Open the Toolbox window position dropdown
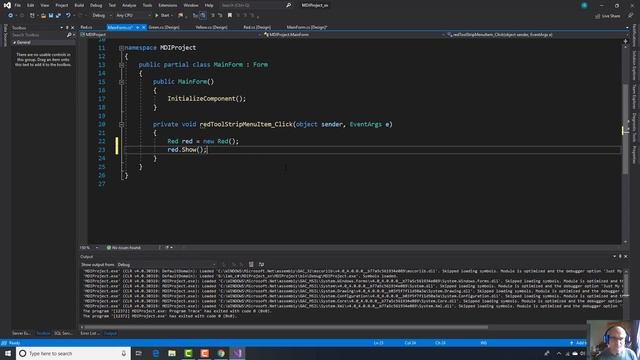Screen dimensions: 640x360 (x=62, y=28)
